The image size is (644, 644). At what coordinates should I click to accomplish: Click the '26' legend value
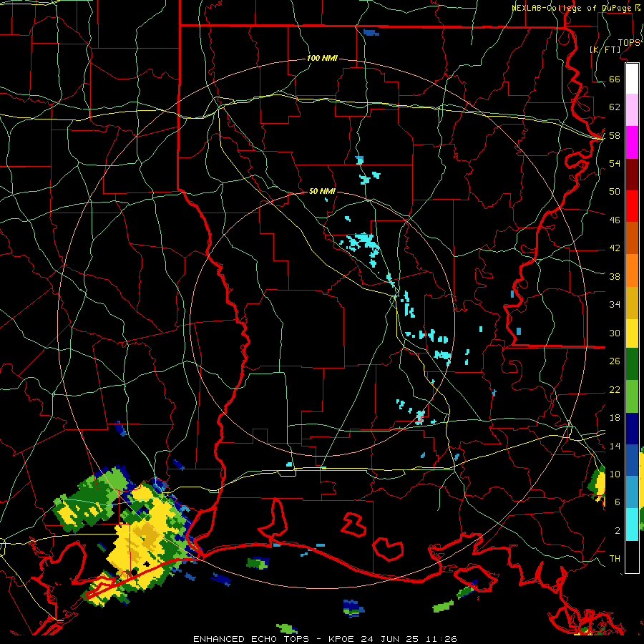[x=615, y=361]
